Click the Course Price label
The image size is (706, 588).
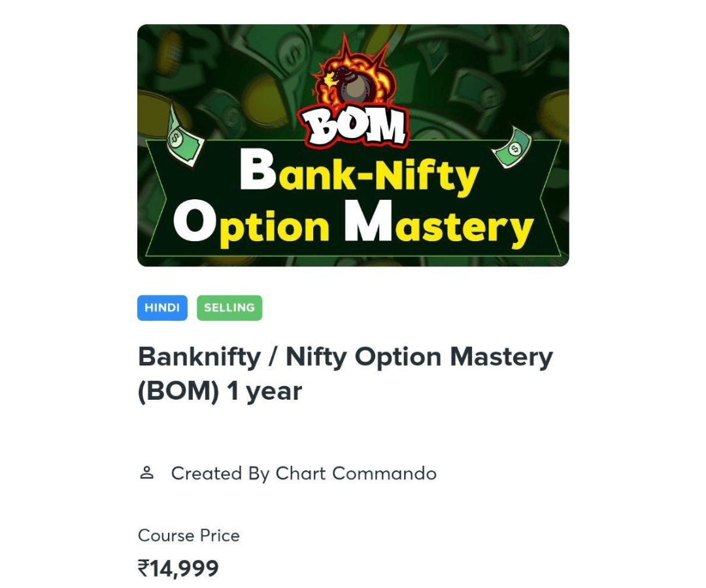tap(189, 536)
